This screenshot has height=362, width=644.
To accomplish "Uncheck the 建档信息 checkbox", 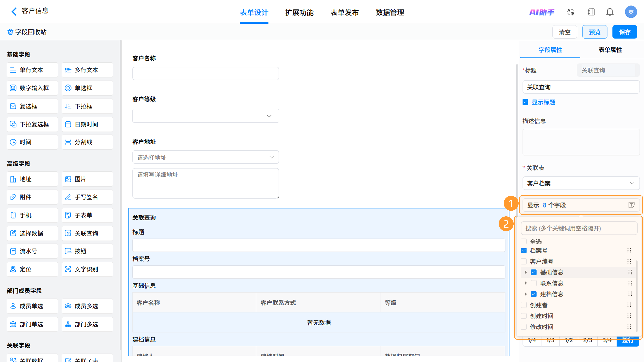I will pyautogui.click(x=534, y=294).
